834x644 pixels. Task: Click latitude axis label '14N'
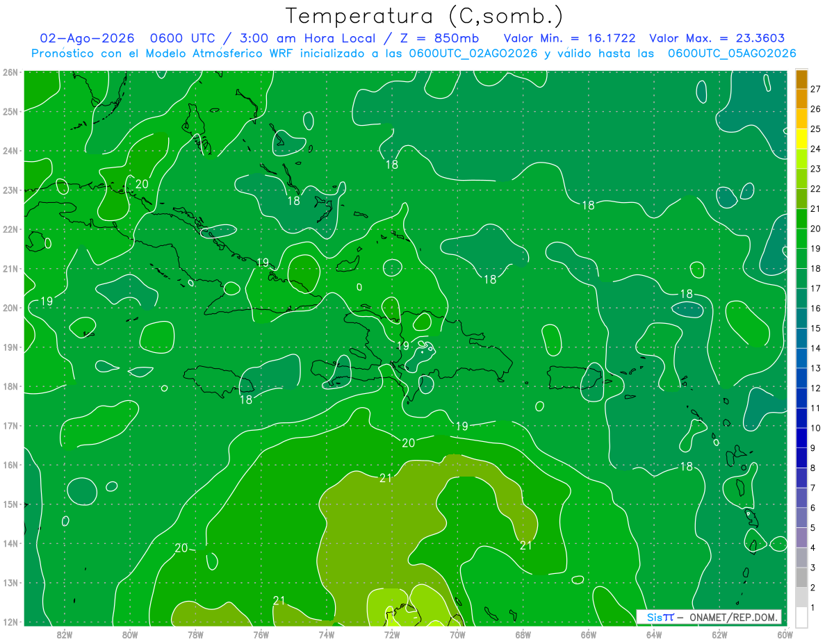(x=10, y=543)
